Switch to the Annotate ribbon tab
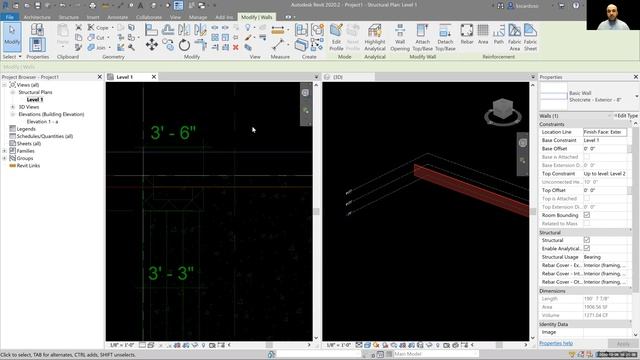The height and width of the screenshot is (360, 640). click(x=118, y=17)
